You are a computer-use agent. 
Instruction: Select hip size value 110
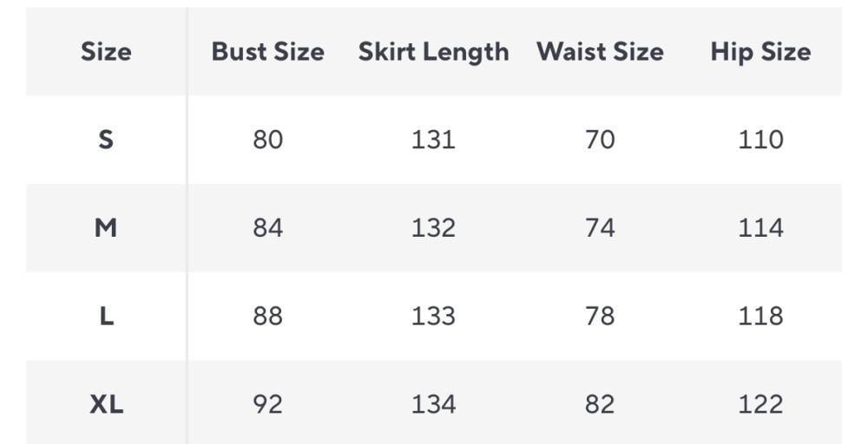point(760,140)
